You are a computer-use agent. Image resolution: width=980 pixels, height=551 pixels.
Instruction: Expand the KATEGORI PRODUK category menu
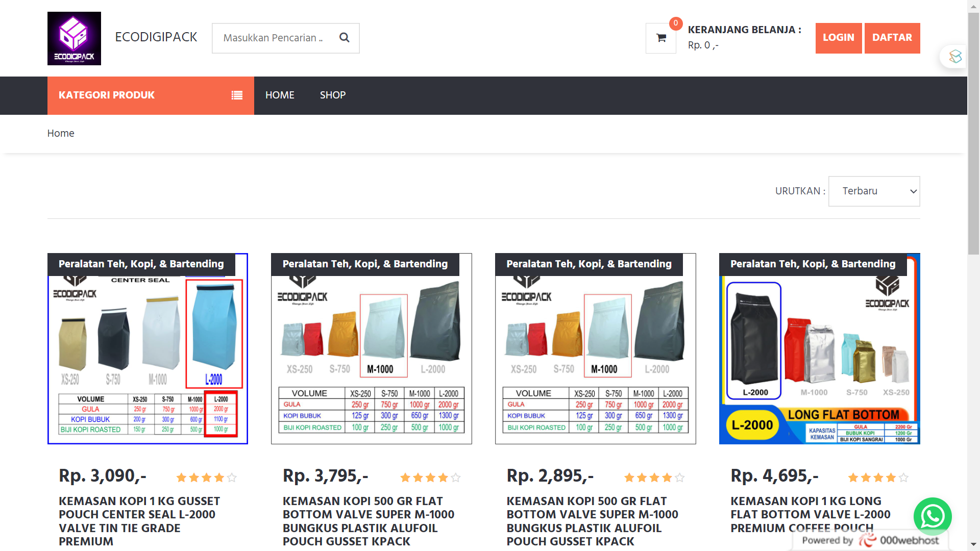(106, 95)
